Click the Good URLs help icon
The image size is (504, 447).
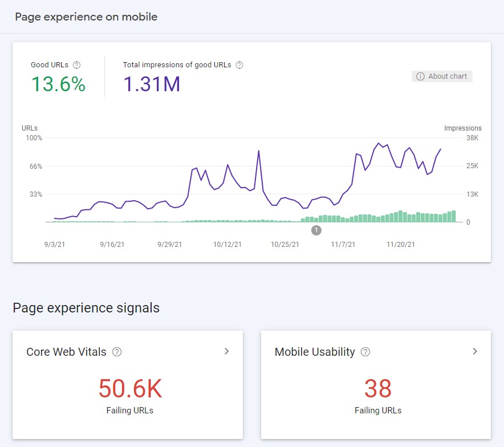(x=76, y=65)
